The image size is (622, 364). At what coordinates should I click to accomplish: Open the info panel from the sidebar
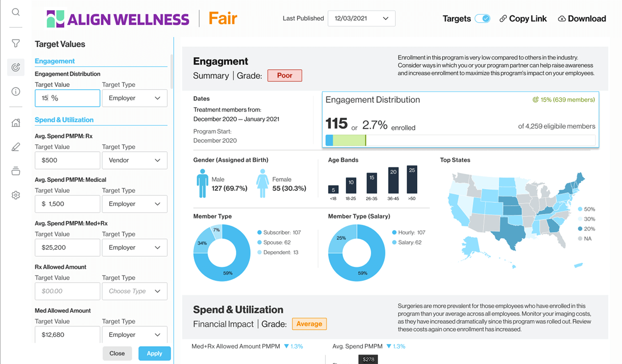[x=16, y=91]
